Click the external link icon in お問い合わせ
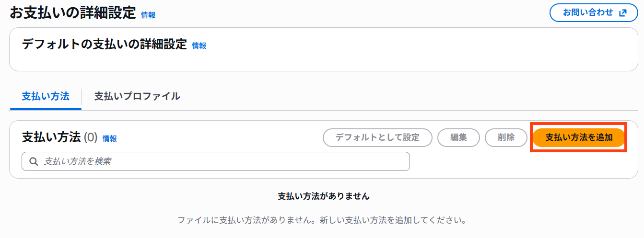644x238 pixels. point(622,13)
